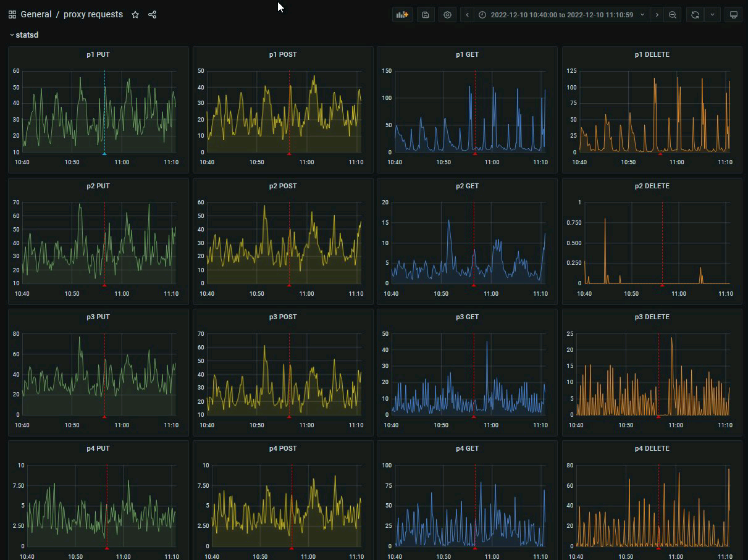Open the time range picker
Viewport: 748px width, 560px height.
pyautogui.click(x=561, y=15)
